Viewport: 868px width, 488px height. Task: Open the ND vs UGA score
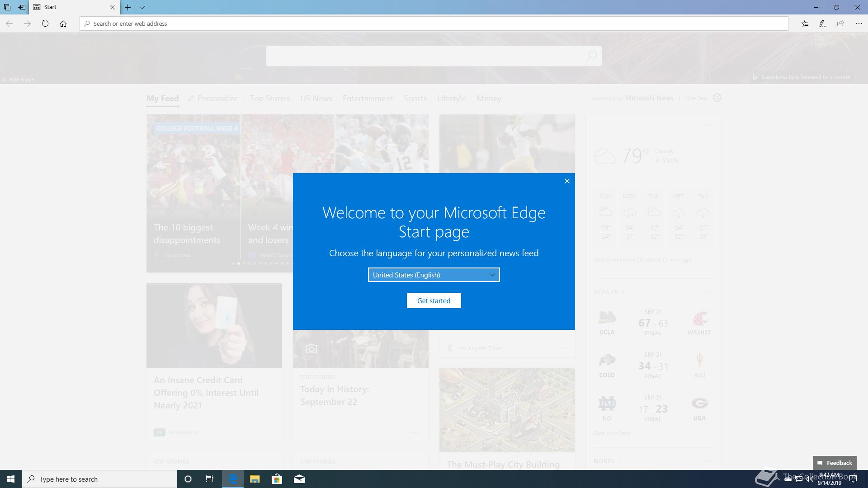653,408
